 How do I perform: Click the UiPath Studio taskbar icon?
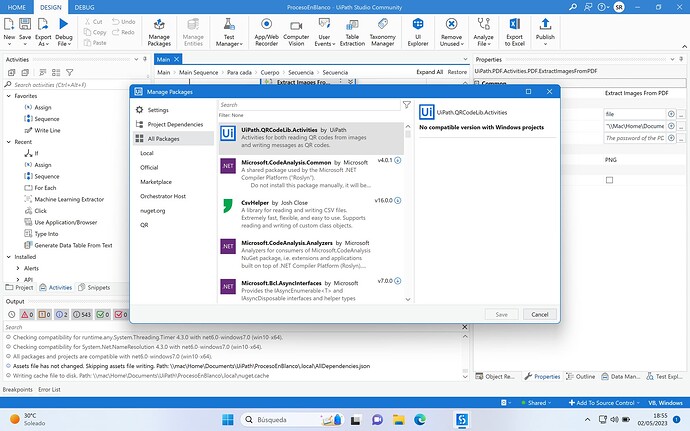[462, 420]
